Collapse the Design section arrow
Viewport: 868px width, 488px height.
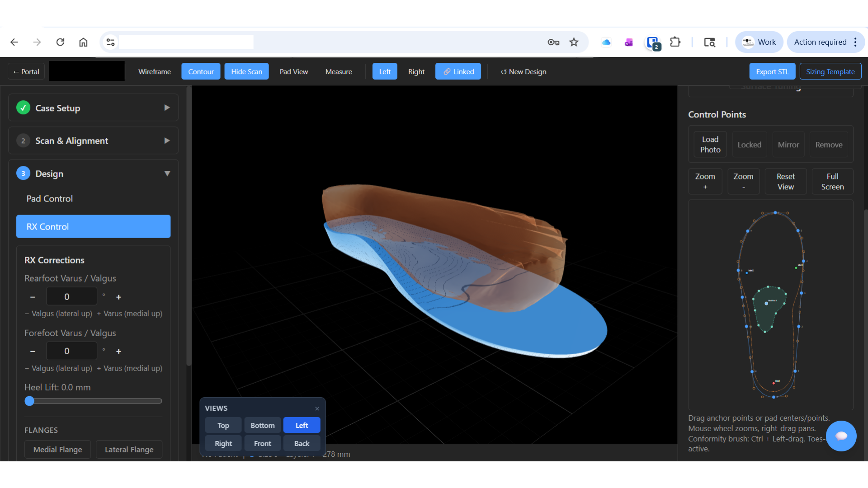click(167, 174)
